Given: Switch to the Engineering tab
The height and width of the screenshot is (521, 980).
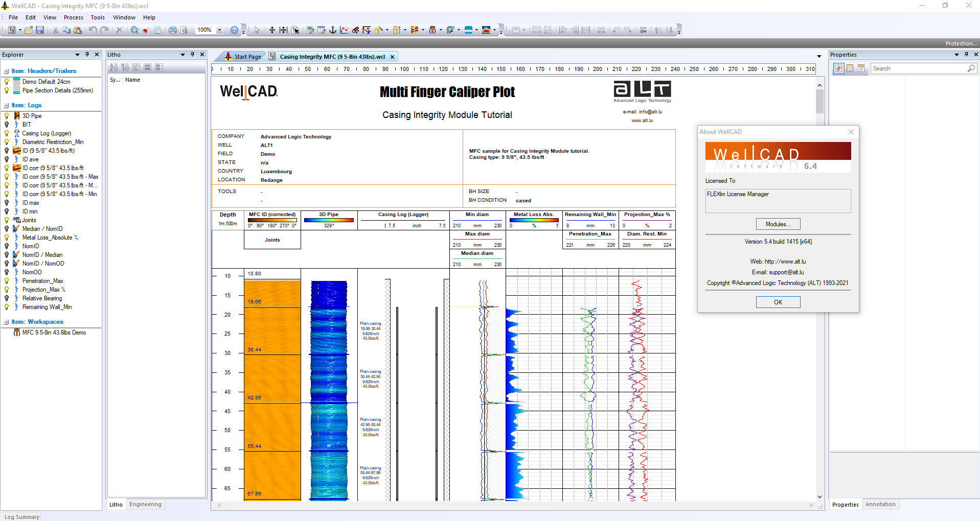Looking at the screenshot, I should [145, 504].
